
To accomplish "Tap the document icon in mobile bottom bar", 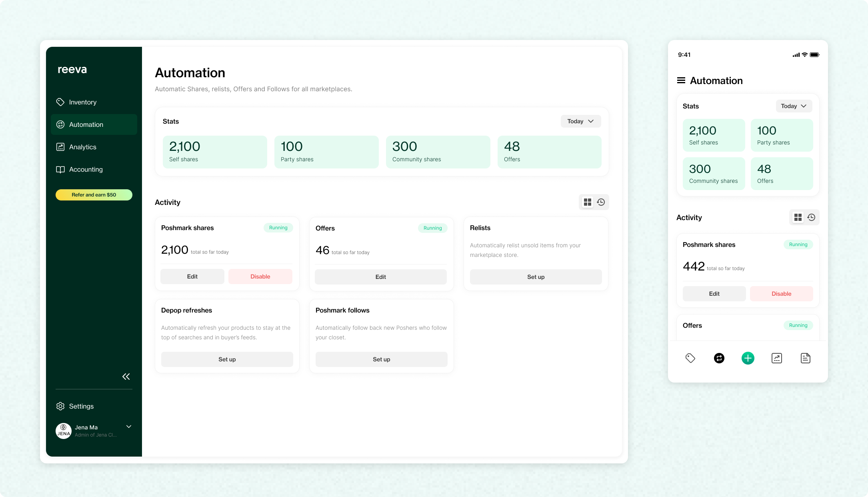I will [x=806, y=358].
